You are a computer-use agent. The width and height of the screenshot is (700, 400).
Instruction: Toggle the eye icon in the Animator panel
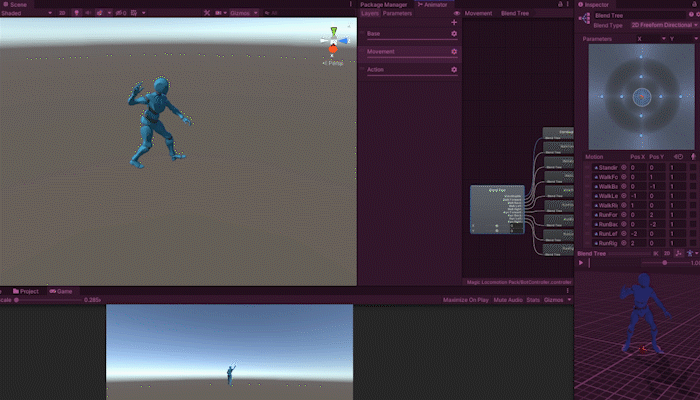click(x=458, y=14)
